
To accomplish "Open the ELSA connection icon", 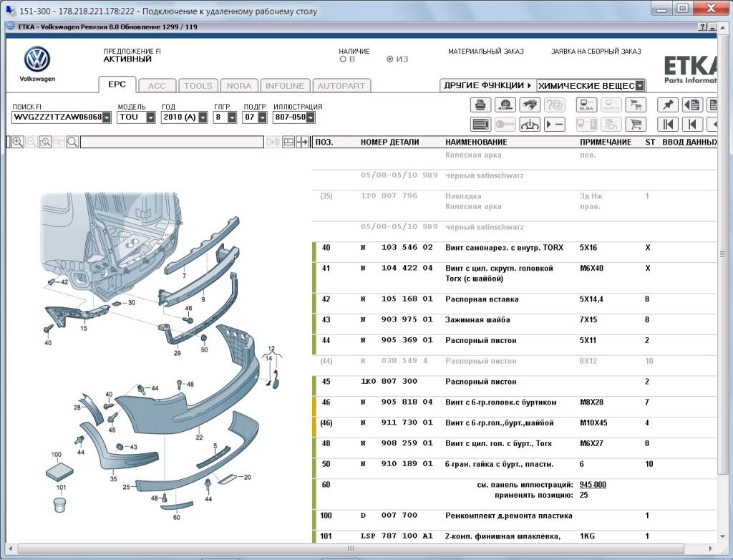I will point(586,105).
